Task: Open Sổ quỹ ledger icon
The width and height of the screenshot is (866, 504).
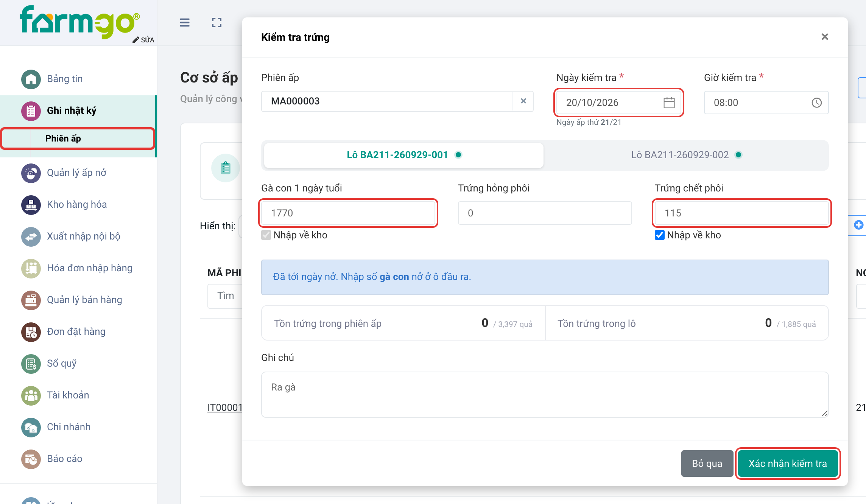Action: [31, 364]
